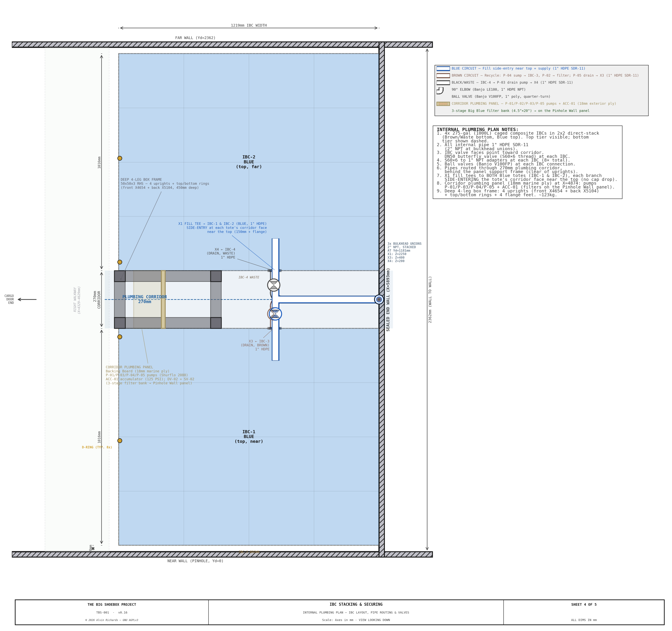Select the X4 ← IBC-4 drain annotation
Screen dimensions: 672x631
221,253
